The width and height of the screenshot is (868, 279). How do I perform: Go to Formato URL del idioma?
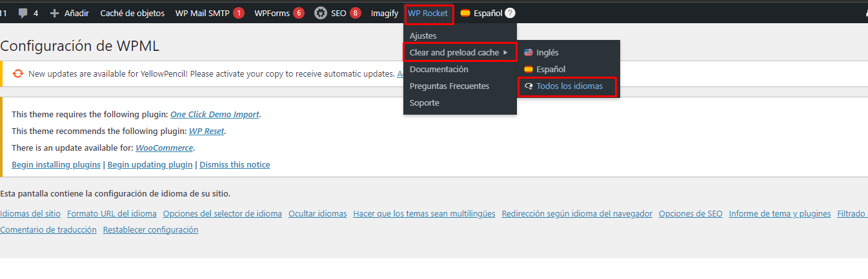point(112,214)
